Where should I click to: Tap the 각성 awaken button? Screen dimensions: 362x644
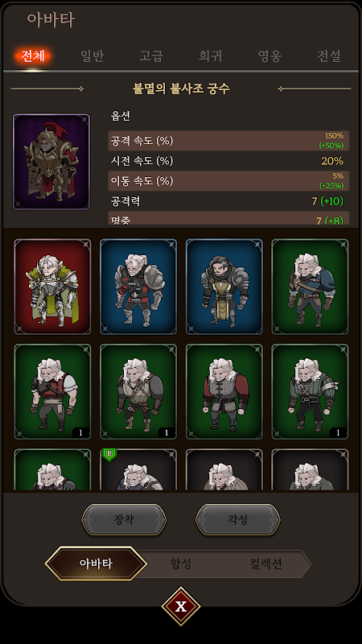(238, 519)
